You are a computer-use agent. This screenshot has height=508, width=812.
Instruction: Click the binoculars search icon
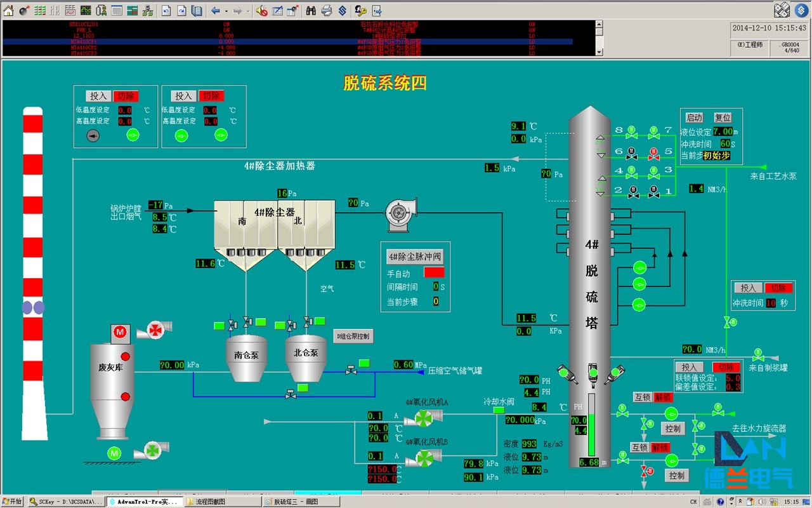point(311,10)
